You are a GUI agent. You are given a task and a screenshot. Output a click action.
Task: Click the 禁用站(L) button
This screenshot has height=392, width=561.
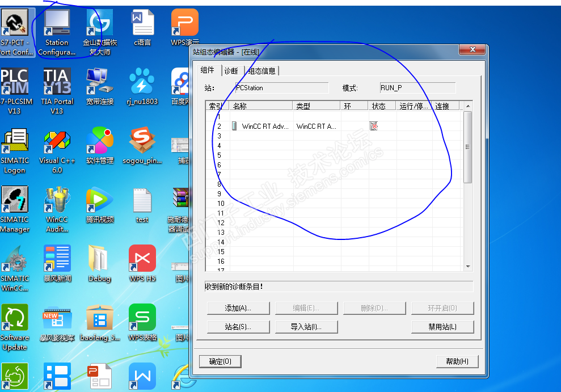click(x=442, y=327)
